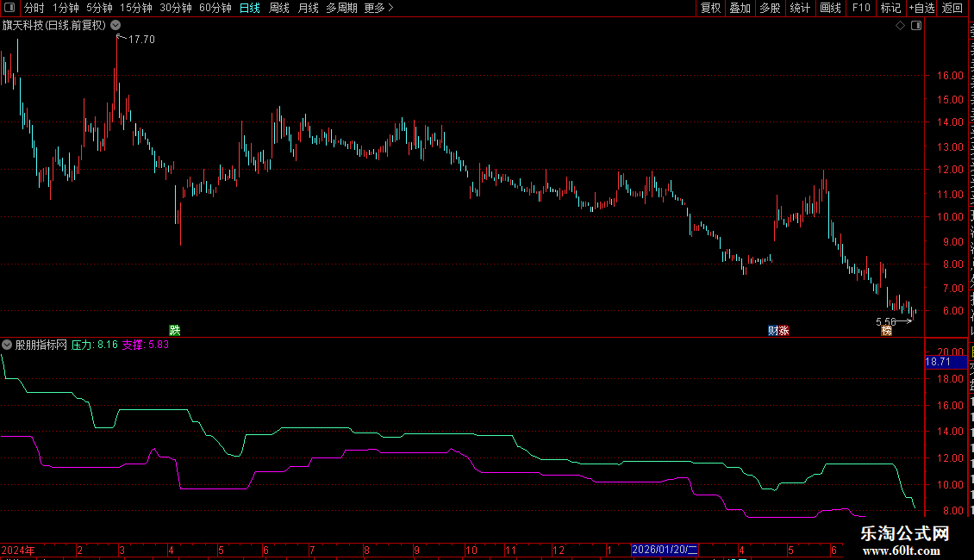
Task: Click the 16.00 price axis label
Action: (x=950, y=75)
